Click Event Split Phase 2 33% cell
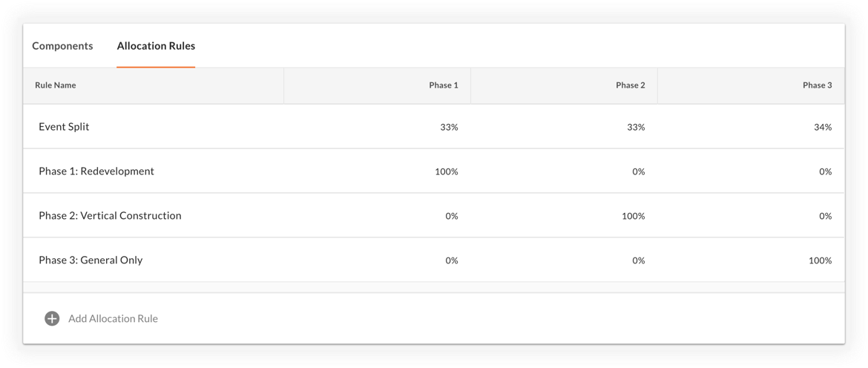This screenshot has width=868, height=368. click(x=636, y=128)
